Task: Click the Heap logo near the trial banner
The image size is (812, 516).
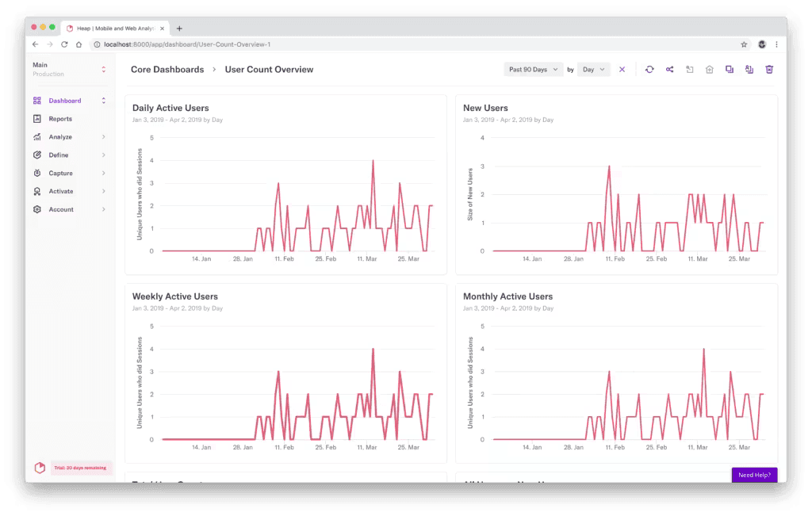Action: click(40, 468)
